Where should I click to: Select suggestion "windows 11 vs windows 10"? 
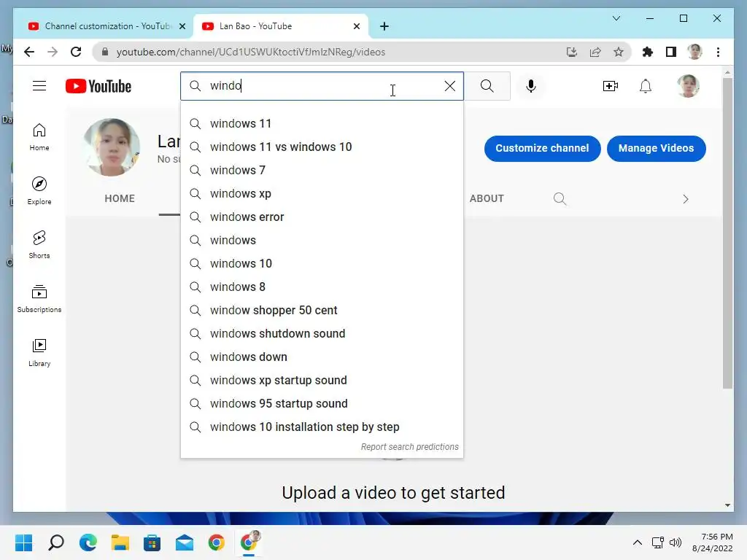tap(322, 147)
